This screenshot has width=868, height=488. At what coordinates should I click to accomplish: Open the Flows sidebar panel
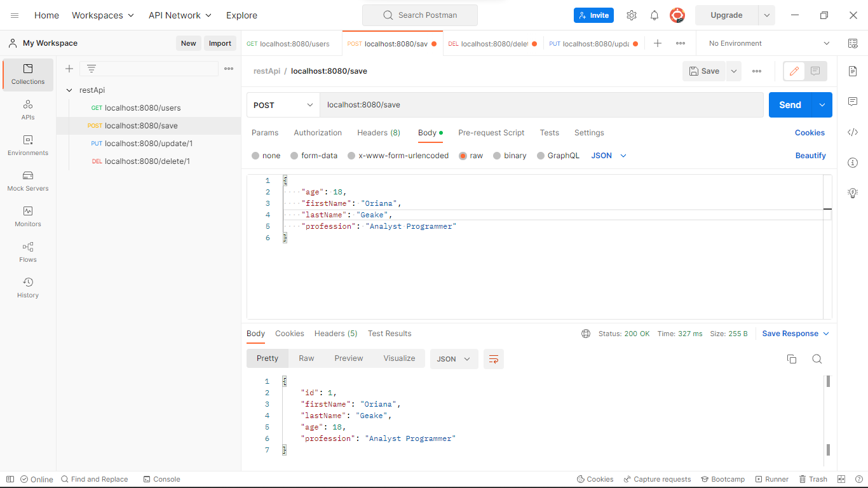coord(28,252)
